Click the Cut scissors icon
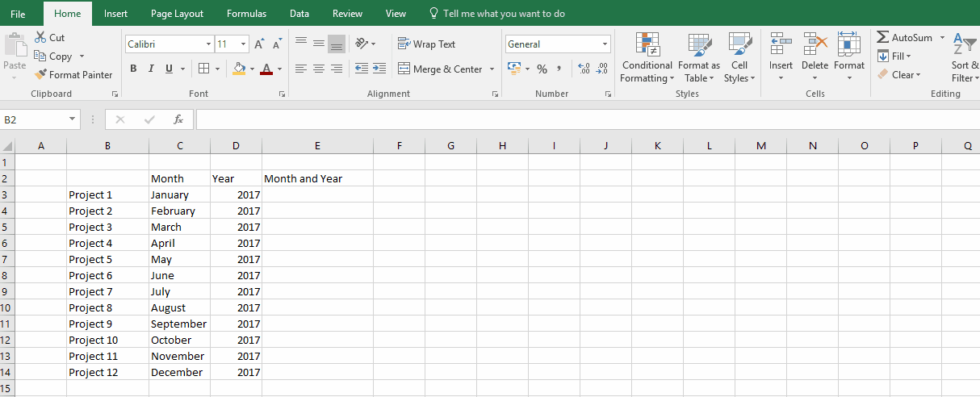980x397 pixels. click(x=40, y=38)
